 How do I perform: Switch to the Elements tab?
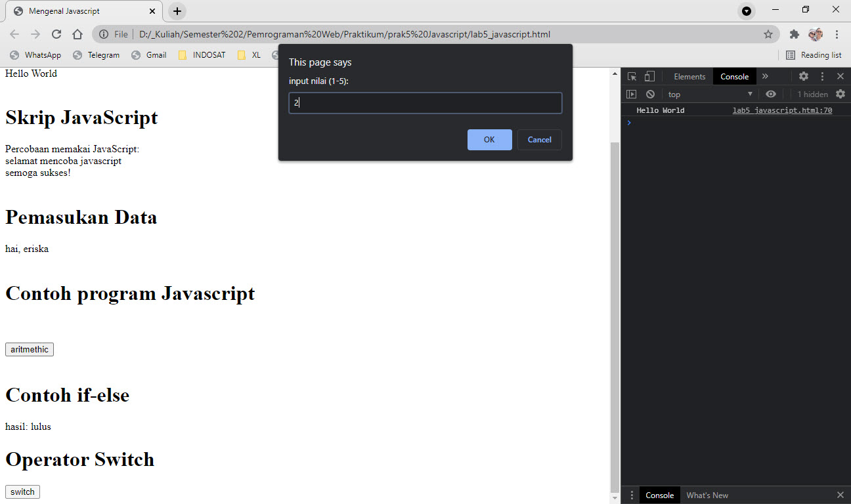tap(689, 76)
